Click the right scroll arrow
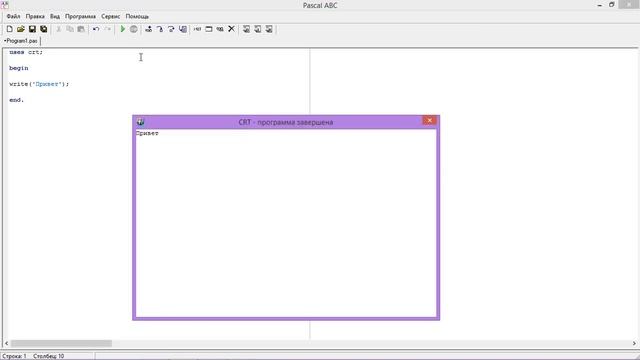 (634, 343)
